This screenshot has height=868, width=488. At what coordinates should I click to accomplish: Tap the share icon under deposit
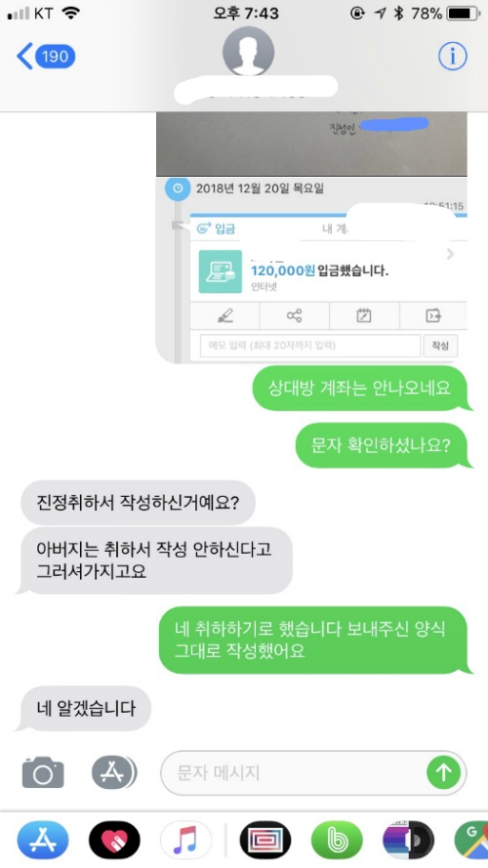[295, 316]
